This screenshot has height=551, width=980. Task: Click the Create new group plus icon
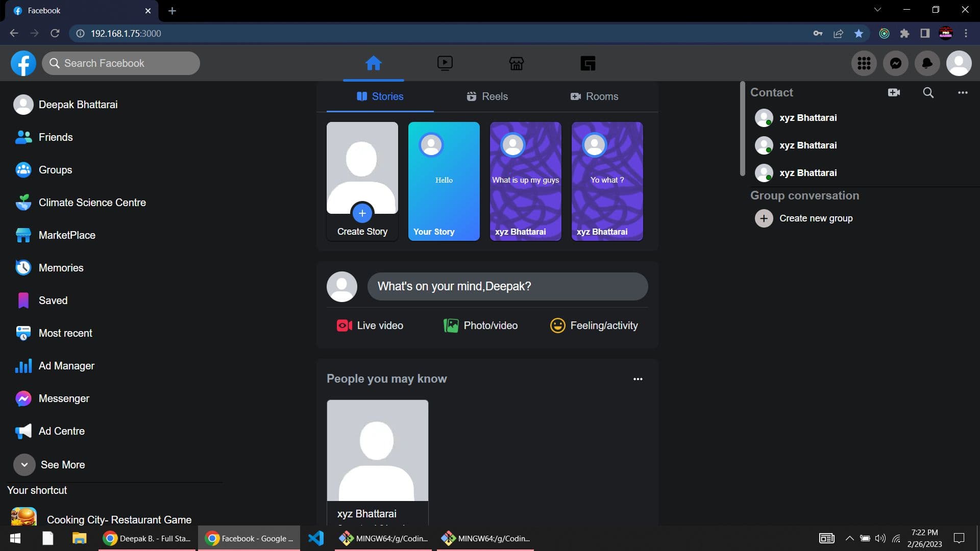(764, 218)
